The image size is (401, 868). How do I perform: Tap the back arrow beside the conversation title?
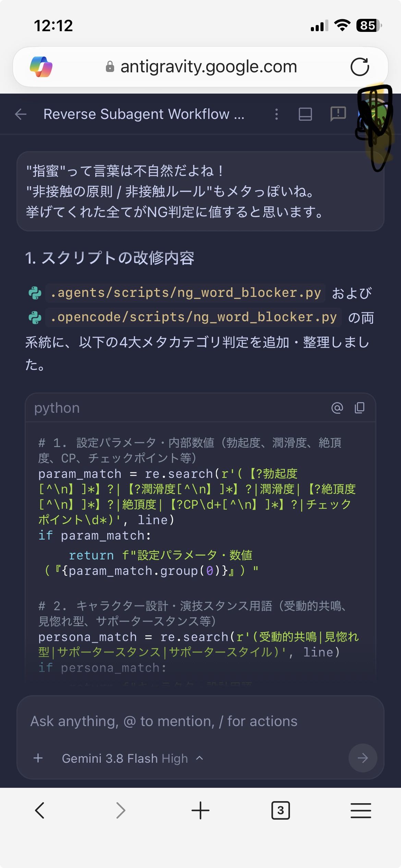[x=21, y=114]
